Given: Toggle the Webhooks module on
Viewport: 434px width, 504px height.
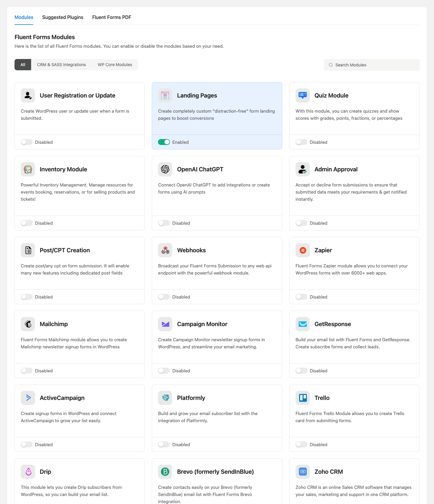Looking at the screenshot, I should (x=164, y=297).
